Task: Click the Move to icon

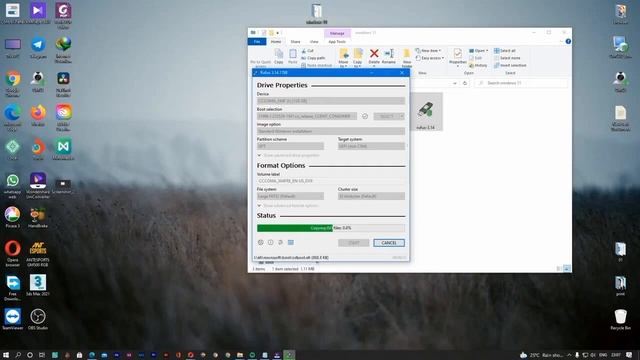Action: 344,58
